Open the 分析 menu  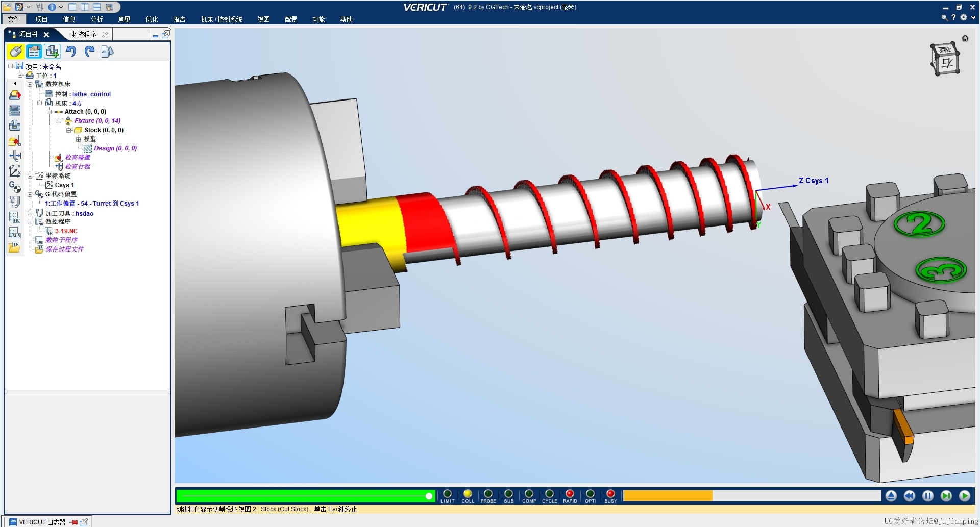tap(96, 19)
